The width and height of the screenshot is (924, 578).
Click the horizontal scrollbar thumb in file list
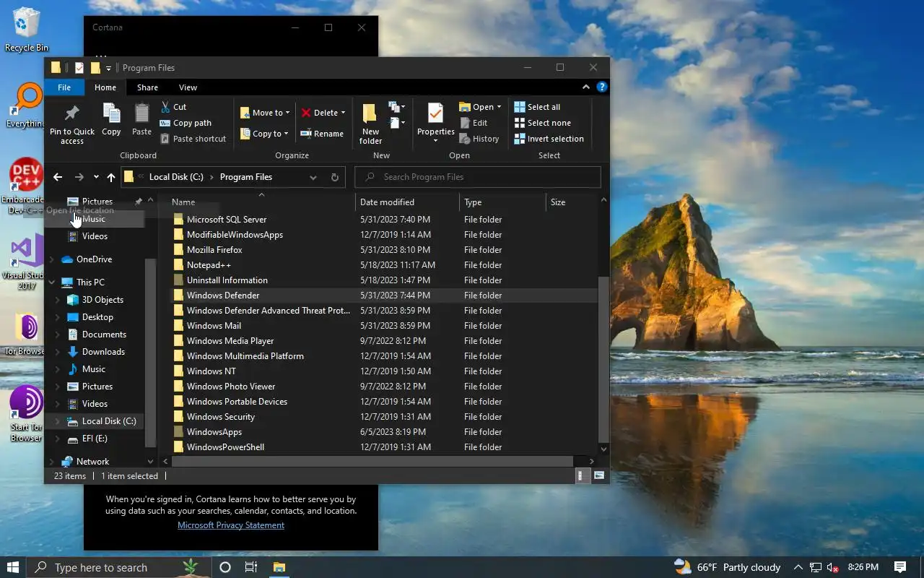[372, 461]
